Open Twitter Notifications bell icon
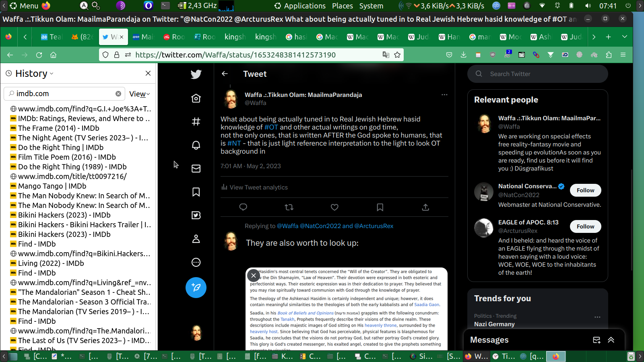 (196, 145)
